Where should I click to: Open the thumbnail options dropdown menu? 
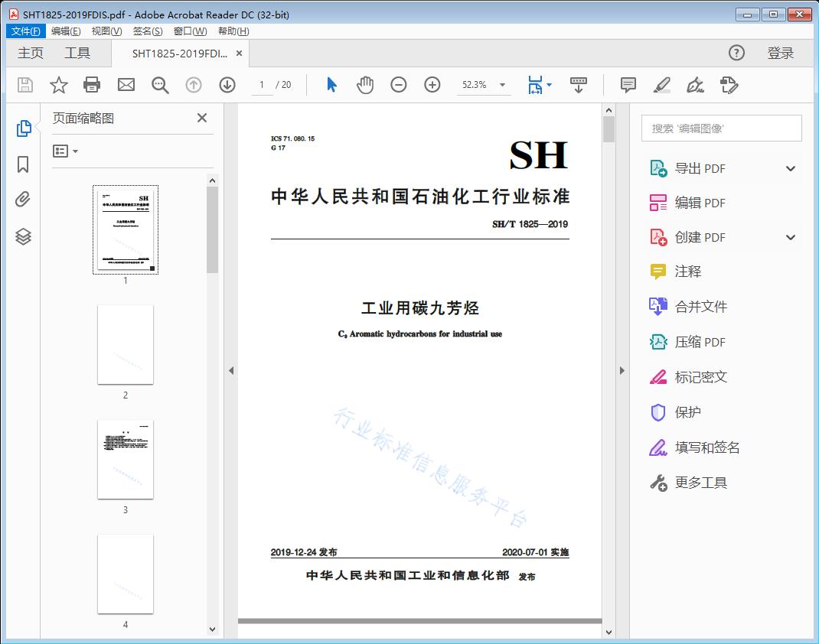click(66, 151)
